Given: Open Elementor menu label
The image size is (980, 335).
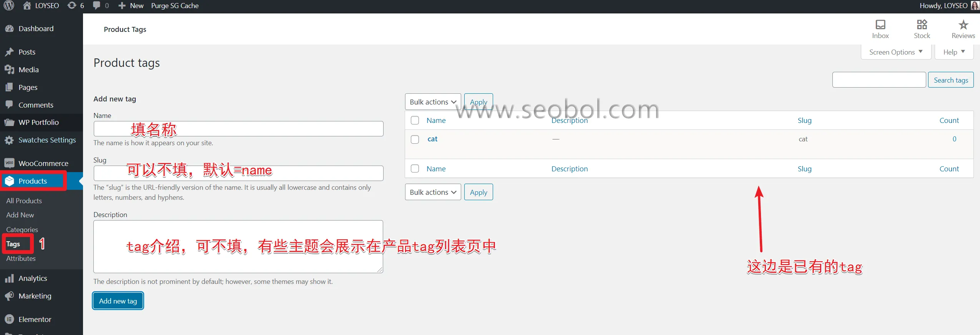Looking at the screenshot, I should coord(35,319).
